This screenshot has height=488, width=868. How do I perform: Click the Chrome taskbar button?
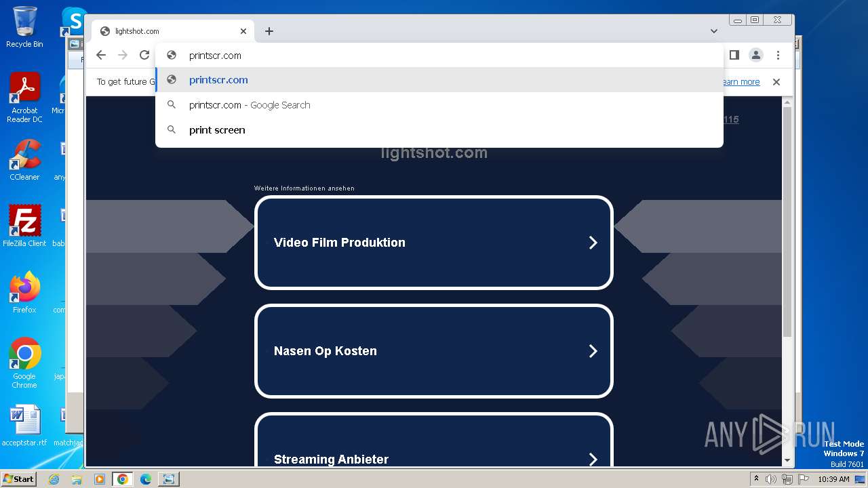(x=123, y=479)
